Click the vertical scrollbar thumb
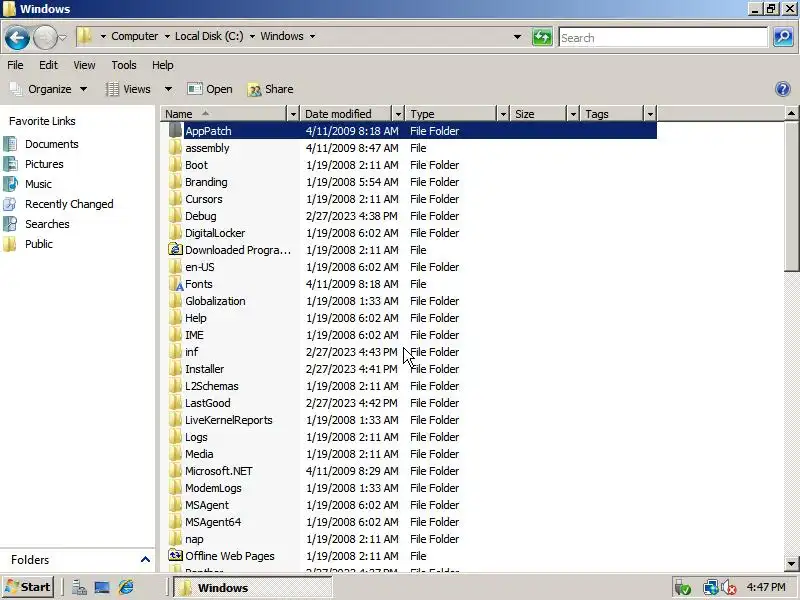The image size is (800, 600). 791,196
